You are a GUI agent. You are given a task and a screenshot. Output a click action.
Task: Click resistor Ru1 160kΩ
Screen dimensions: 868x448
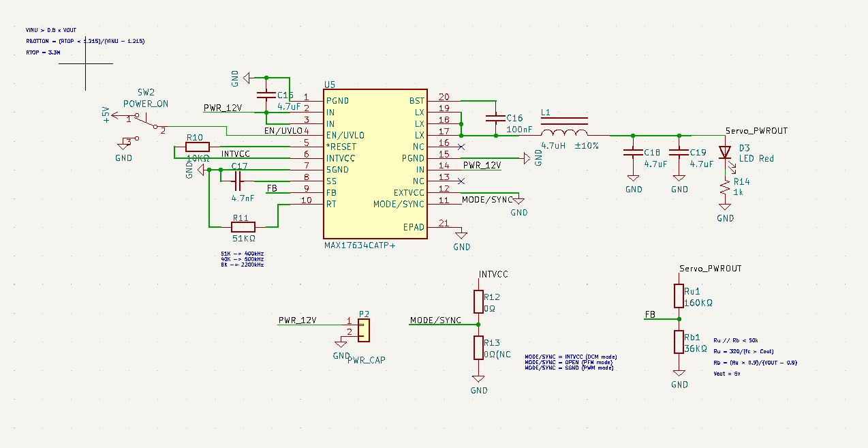click(679, 296)
